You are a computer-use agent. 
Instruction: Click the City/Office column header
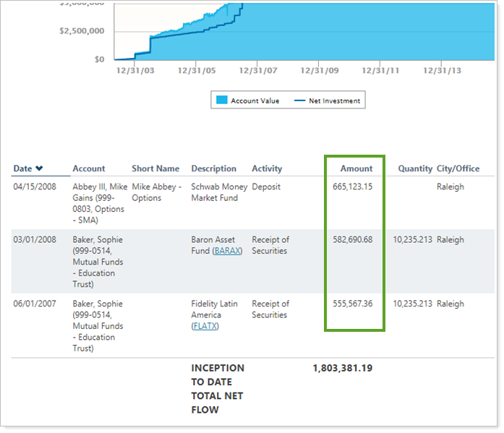pos(458,168)
